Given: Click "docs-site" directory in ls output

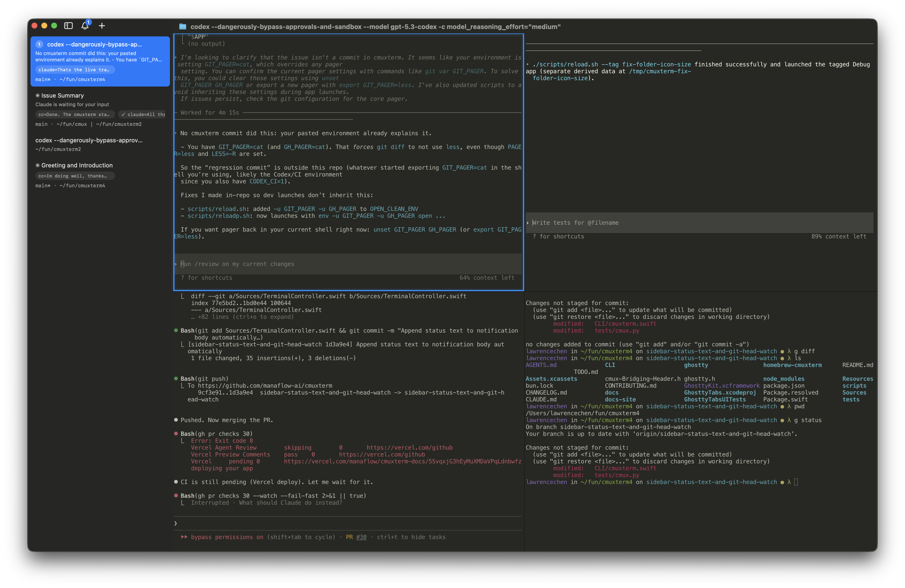Looking at the screenshot, I should pos(620,399).
